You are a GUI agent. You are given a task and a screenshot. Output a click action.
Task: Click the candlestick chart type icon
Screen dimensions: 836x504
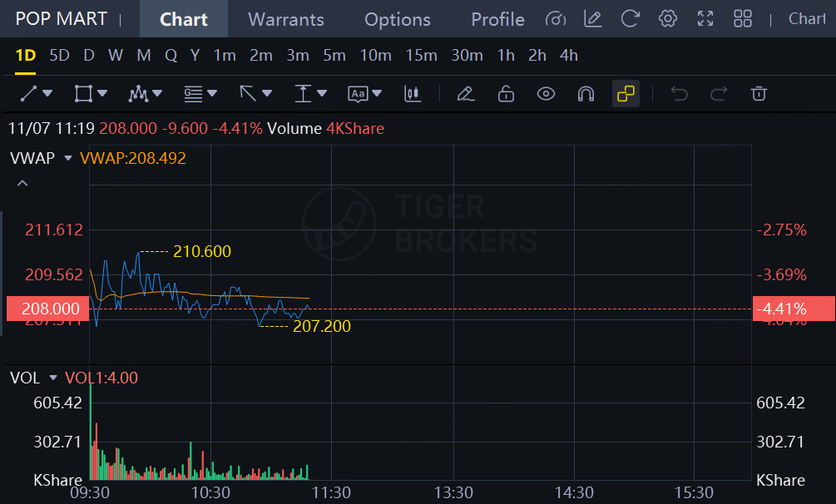point(413,94)
